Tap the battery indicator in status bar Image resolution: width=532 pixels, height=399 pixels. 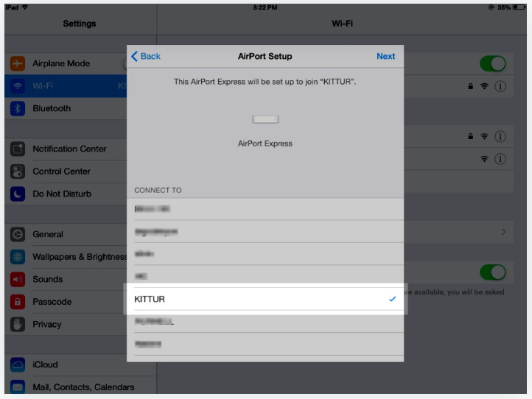click(519, 7)
